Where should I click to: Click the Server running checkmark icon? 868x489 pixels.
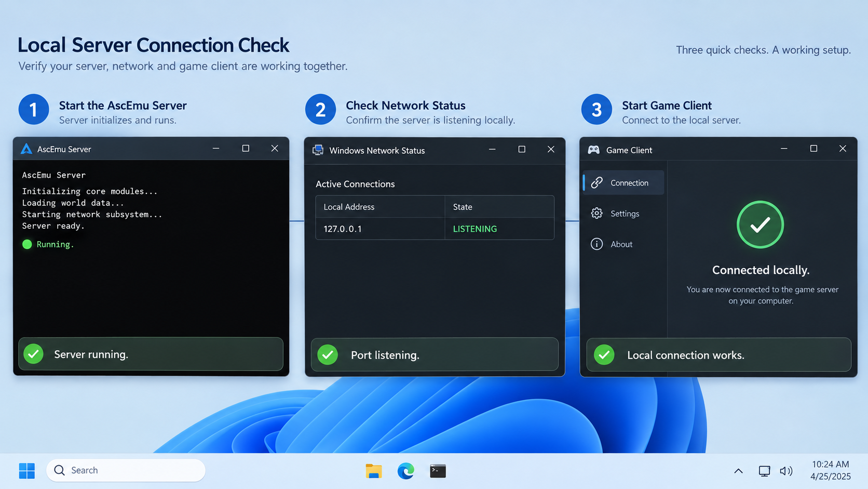coord(34,354)
